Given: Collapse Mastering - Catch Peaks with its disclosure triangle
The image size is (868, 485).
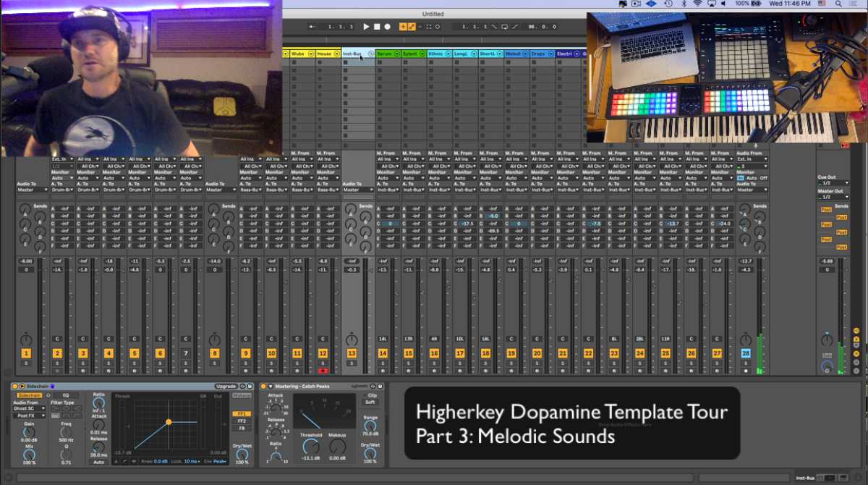Looking at the screenshot, I should [270, 386].
